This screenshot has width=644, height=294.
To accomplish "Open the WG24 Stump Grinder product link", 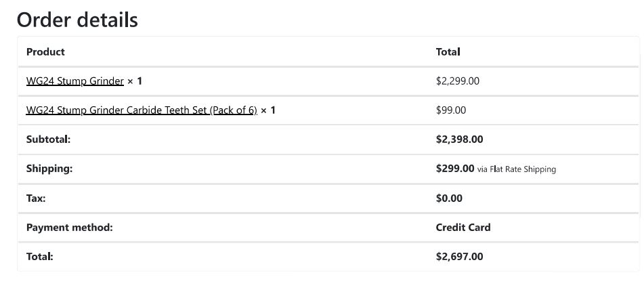I will (x=74, y=81).
